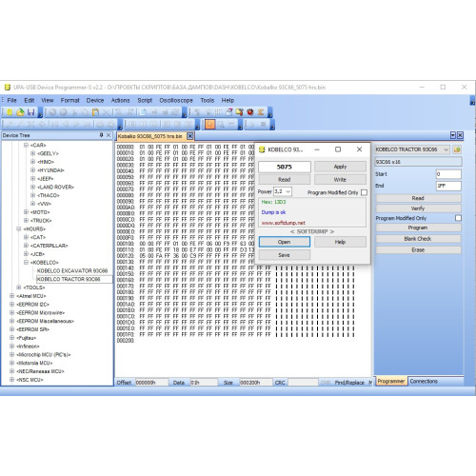
Task: Click device icon beside KOBELCO TRACTOR dropdown
Action: pos(457,149)
